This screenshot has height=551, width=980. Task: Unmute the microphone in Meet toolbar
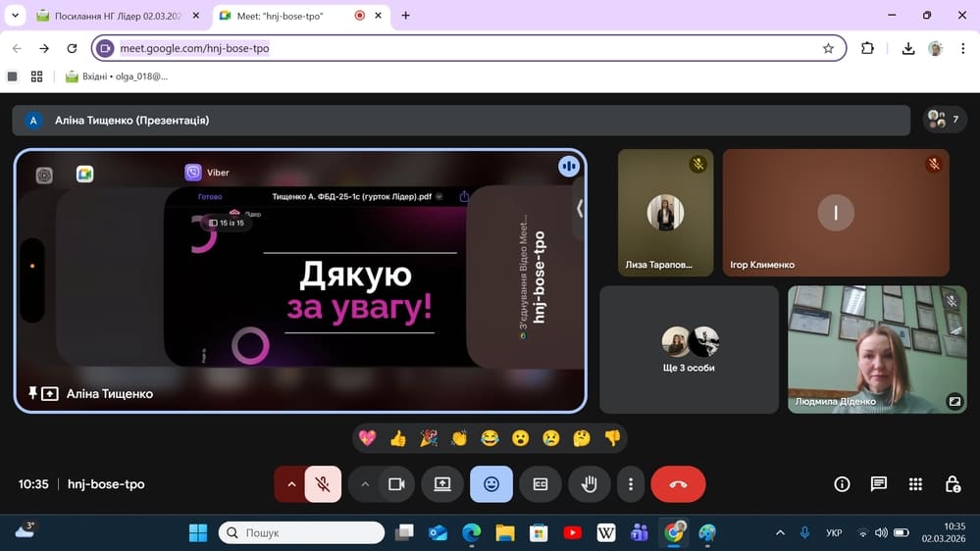pos(323,484)
